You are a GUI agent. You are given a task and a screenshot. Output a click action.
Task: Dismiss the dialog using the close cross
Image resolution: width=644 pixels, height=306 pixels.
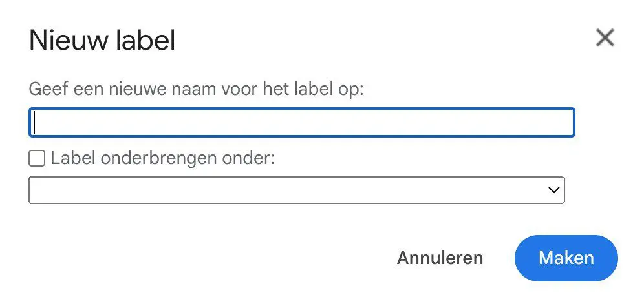coord(605,37)
